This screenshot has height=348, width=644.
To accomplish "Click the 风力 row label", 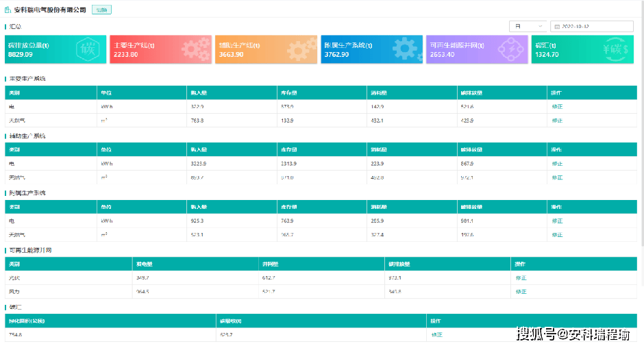I will 14,291.
